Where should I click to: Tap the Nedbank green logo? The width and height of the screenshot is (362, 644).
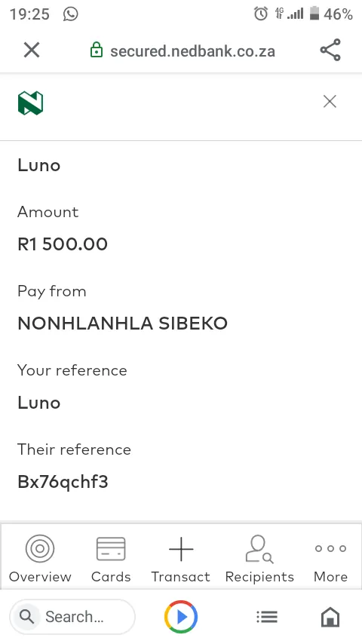click(x=30, y=103)
